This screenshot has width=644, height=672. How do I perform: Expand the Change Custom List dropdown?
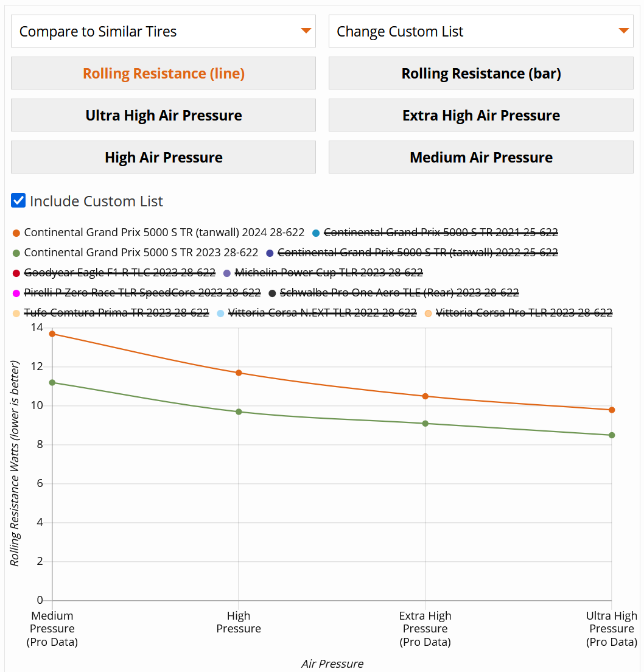coord(481,31)
